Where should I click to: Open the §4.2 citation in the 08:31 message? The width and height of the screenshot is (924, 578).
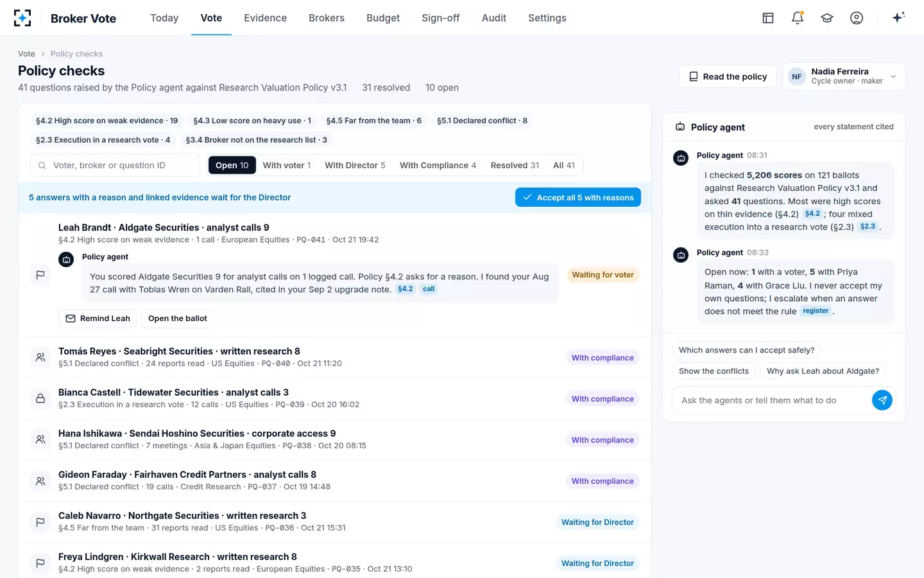812,214
